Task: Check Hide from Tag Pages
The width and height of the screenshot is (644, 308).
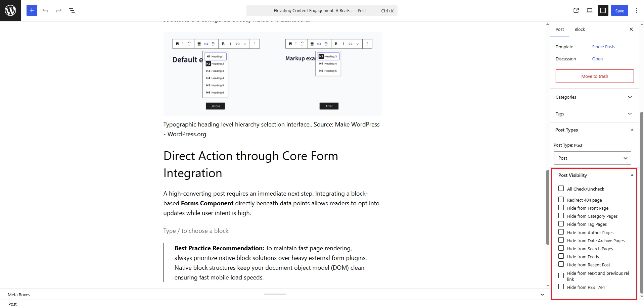Action: 561,224
